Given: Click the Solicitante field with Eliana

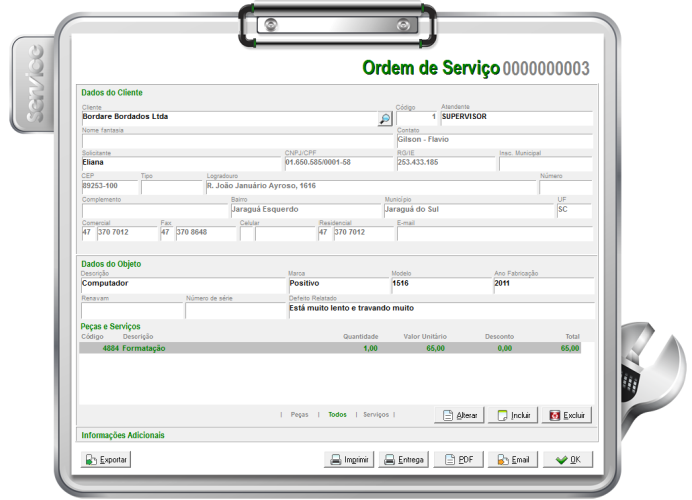Looking at the screenshot, I should tap(180, 162).
